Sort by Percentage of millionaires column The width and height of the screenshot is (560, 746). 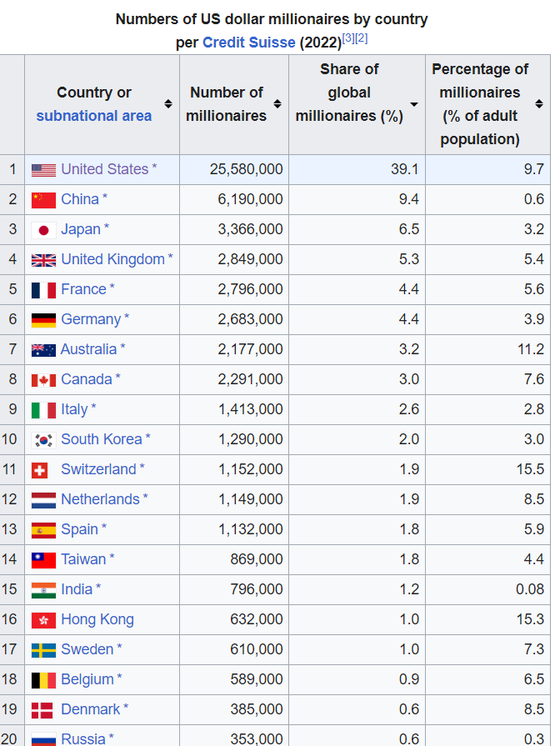(x=538, y=104)
